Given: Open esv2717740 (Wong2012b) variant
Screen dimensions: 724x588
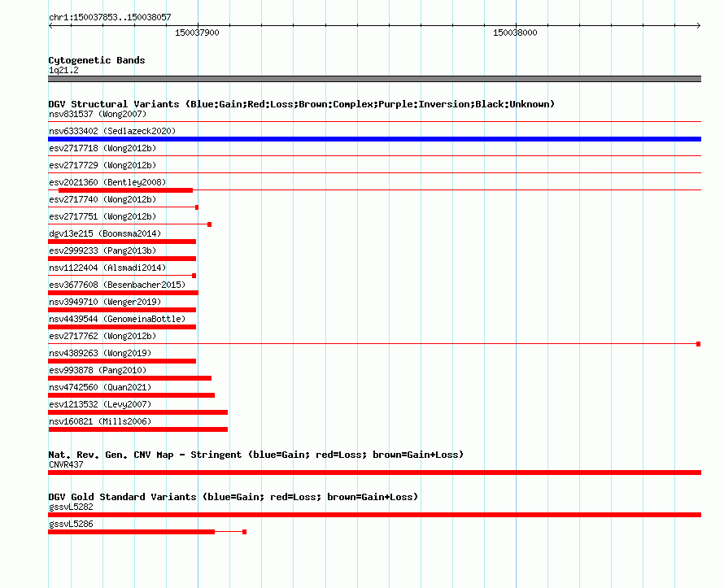Looking at the screenshot, I should coord(102,199).
